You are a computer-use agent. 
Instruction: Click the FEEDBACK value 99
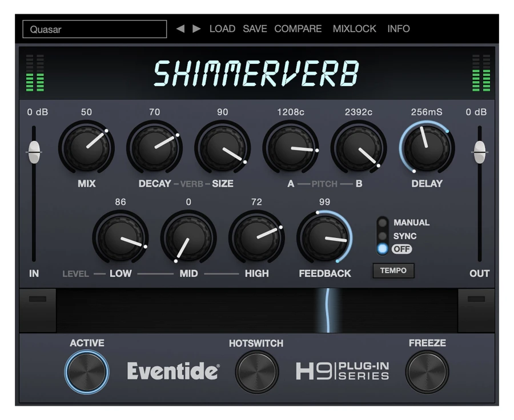pos(324,202)
